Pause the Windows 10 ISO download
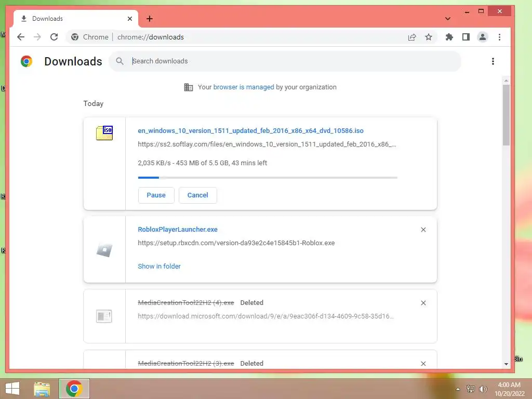Screen dimensions: 532x399 tap(156, 195)
